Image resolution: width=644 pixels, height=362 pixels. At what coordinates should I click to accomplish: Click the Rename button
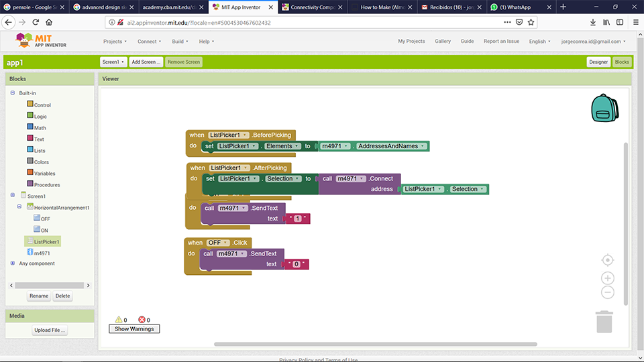[39, 296]
